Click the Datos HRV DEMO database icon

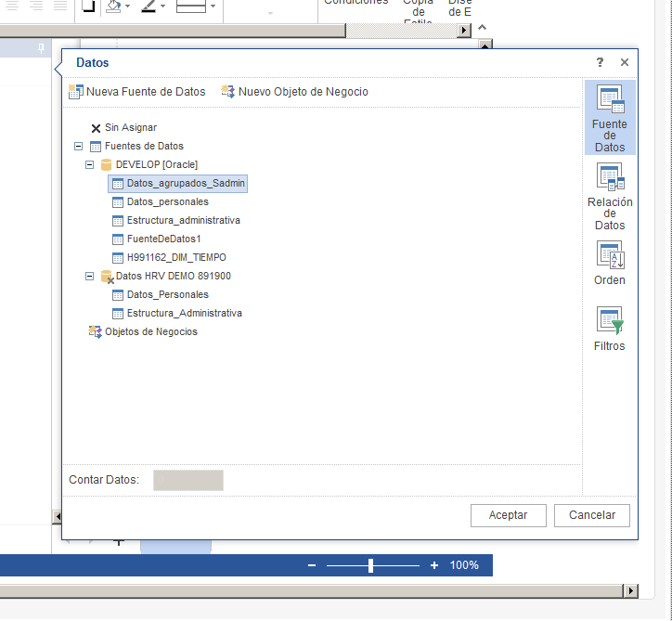point(107,277)
